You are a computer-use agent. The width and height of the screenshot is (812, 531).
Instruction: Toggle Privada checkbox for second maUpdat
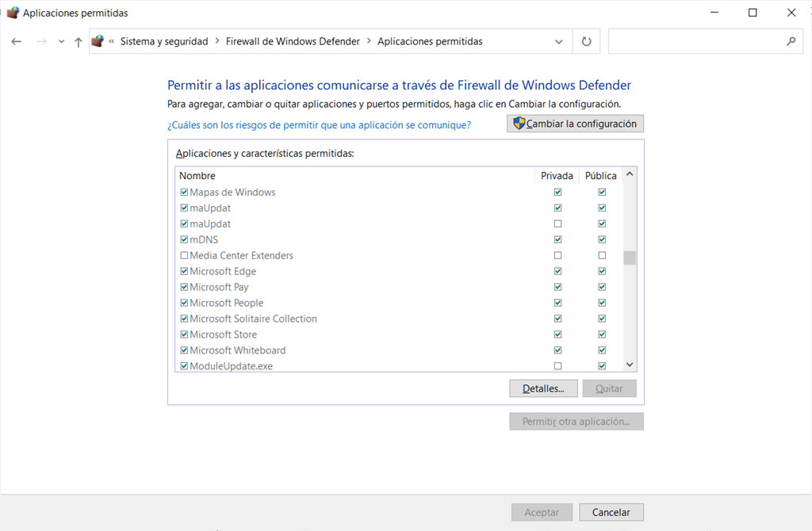point(557,223)
